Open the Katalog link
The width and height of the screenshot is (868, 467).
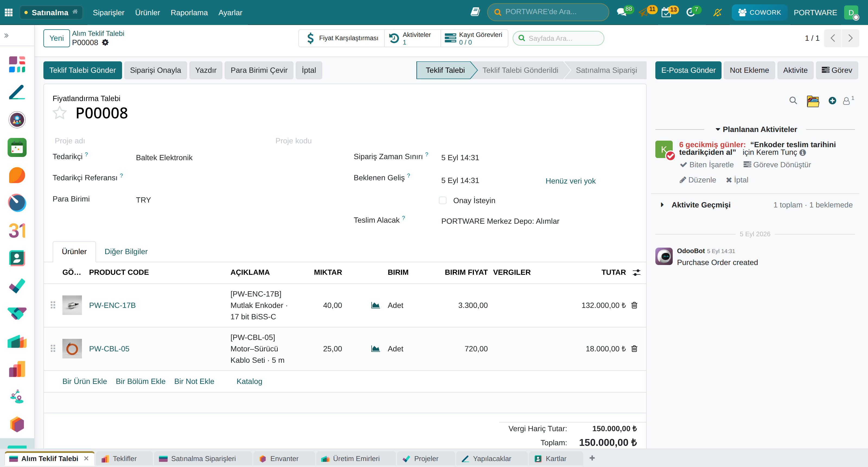(x=249, y=381)
